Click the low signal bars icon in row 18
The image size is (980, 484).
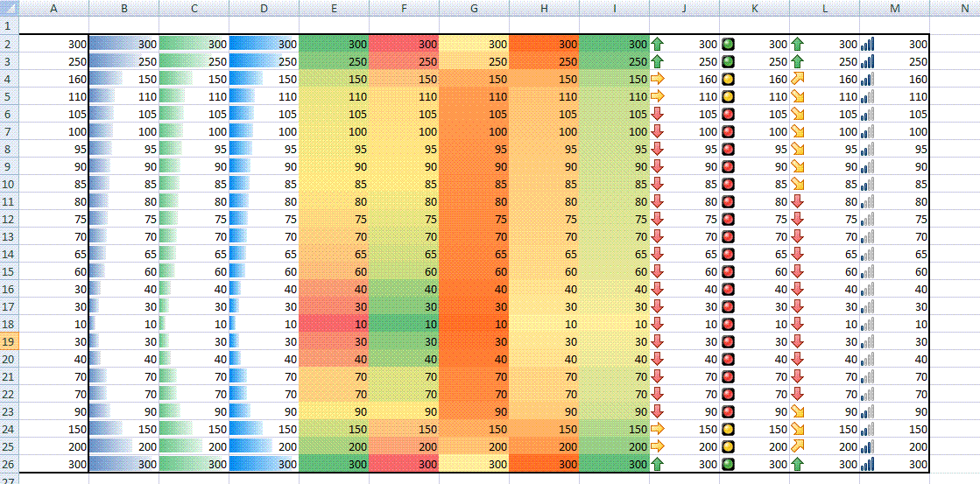(x=867, y=324)
